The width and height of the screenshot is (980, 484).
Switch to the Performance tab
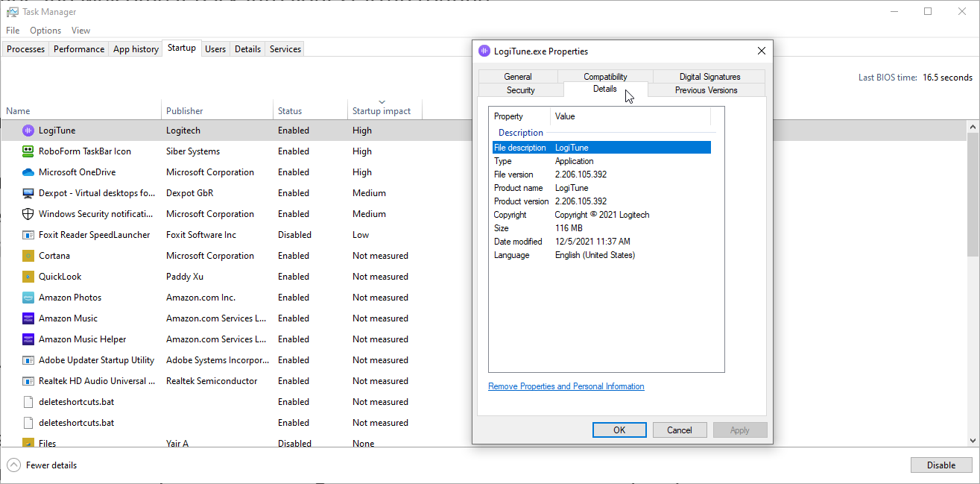79,49
